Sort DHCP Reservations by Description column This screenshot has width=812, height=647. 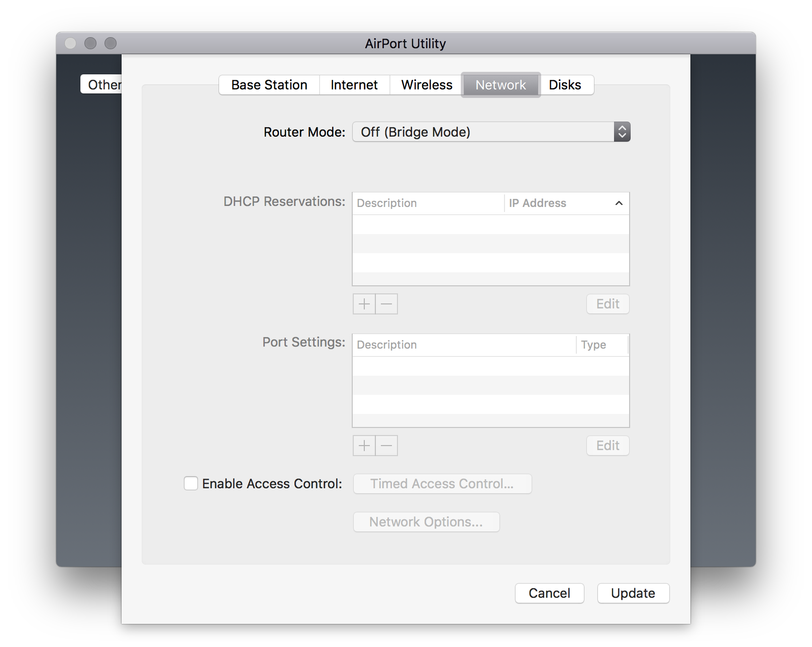(428, 203)
